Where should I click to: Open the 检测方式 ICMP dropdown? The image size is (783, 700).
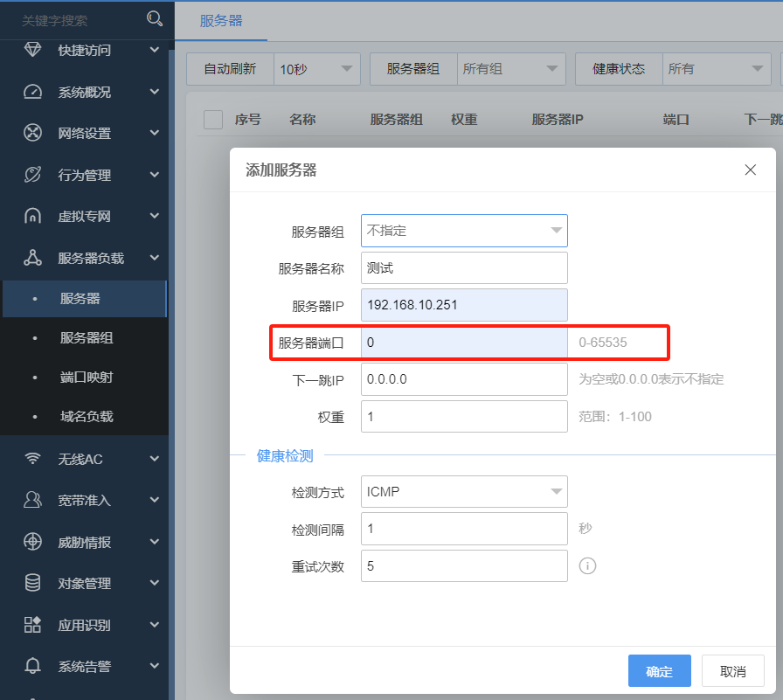point(464,491)
